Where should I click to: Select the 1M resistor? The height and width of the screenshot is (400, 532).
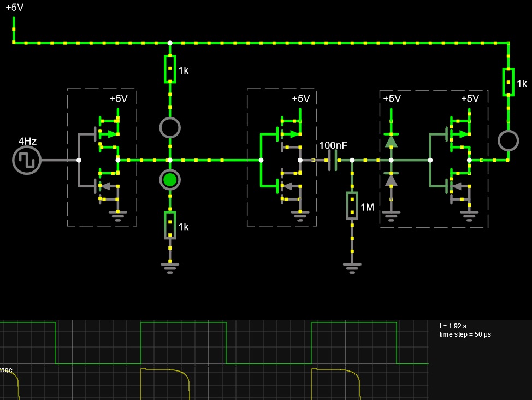pos(352,206)
